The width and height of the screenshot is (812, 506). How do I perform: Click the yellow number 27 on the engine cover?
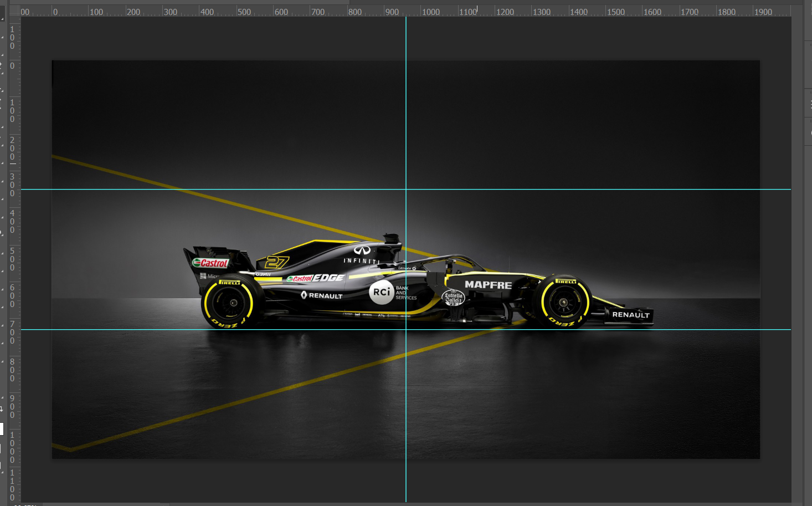tap(277, 262)
